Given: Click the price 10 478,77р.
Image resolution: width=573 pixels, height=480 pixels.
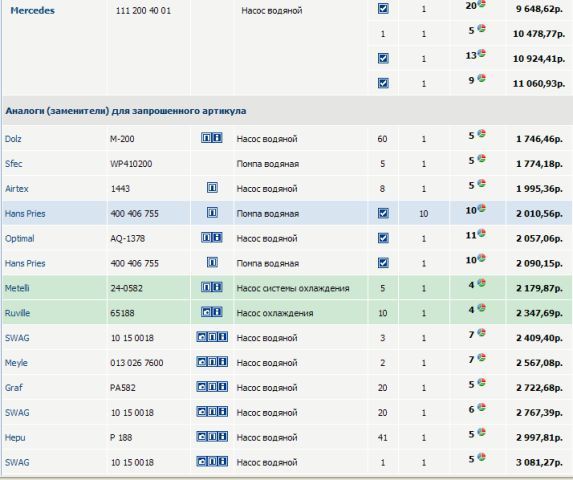Looking at the screenshot, I should coord(539,34).
